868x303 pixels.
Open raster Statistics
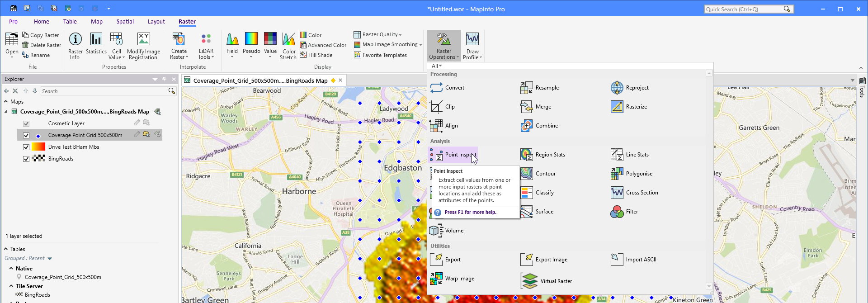[96, 43]
